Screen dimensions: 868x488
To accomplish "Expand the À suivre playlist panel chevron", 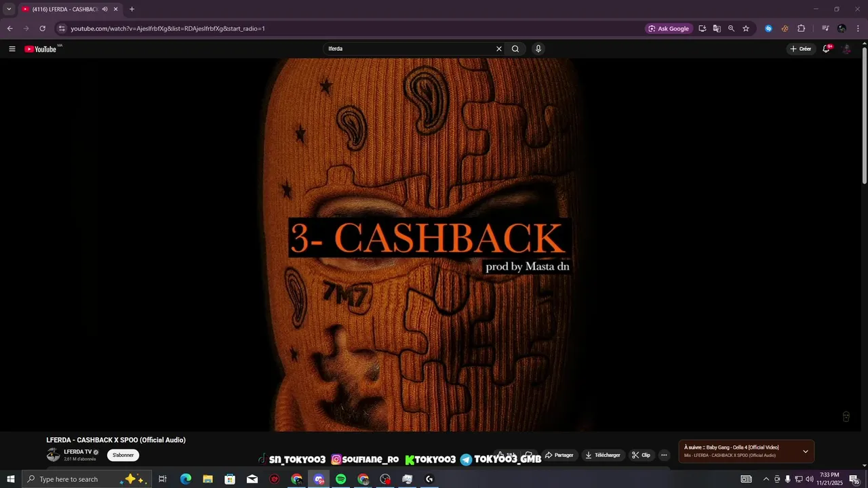I will click(806, 451).
